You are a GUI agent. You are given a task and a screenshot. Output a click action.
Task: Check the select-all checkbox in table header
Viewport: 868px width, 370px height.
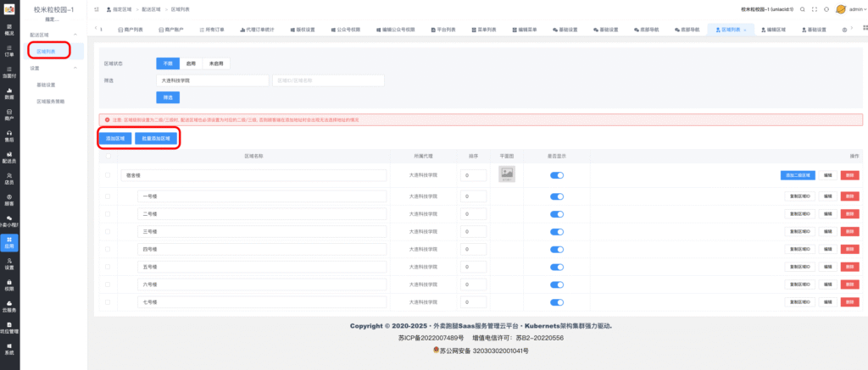[108, 156]
